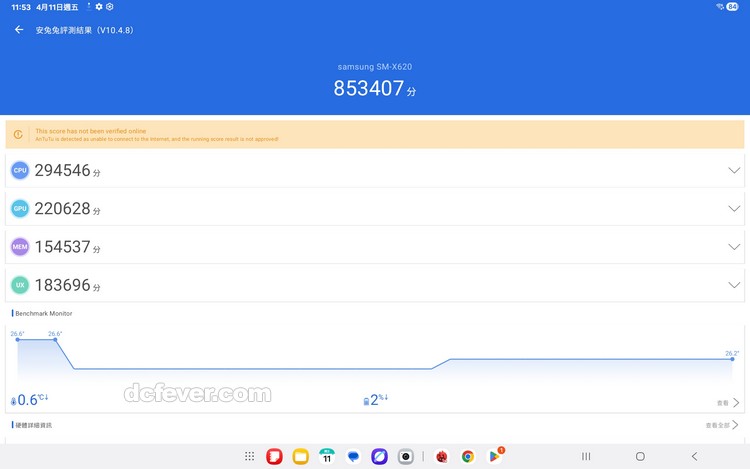Launch the red Samsung Notes app
This screenshot has width=750, height=469.
pos(274,457)
